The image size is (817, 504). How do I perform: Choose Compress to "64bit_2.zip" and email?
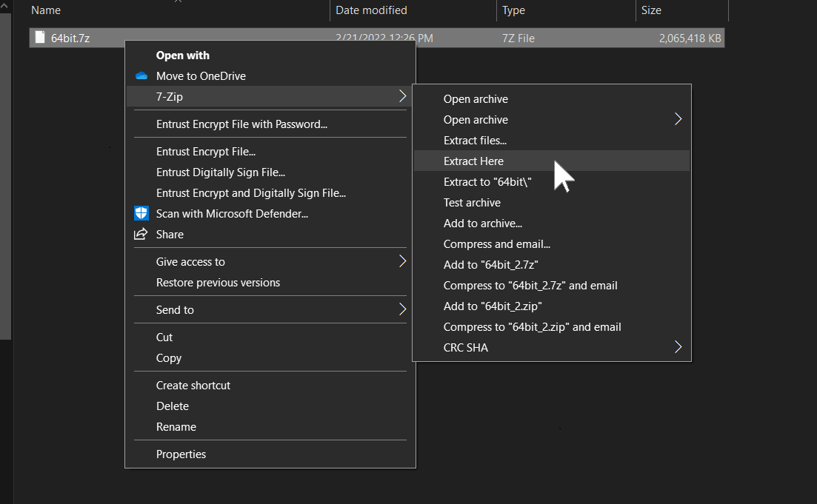click(551, 327)
